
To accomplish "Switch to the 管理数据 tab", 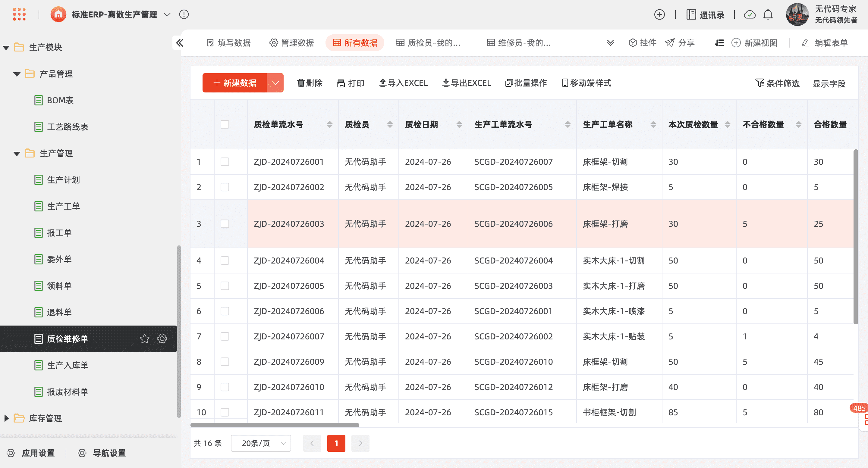I will pyautogui.click(x=292, y=43).
